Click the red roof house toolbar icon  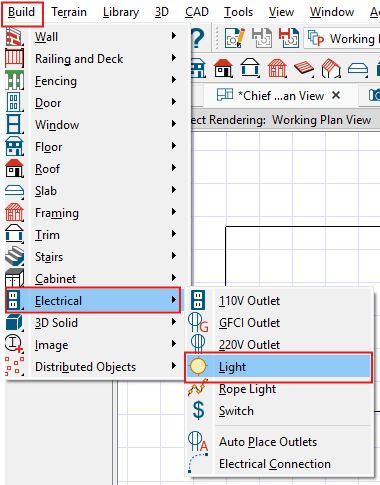(x=223, y=68)
